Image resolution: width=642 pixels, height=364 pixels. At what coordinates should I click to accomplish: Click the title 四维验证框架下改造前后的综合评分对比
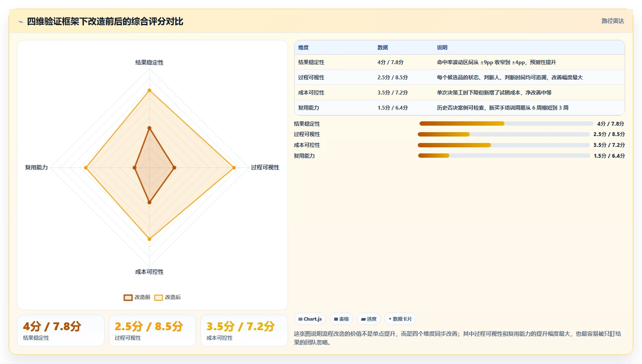(x=105, y=22)
